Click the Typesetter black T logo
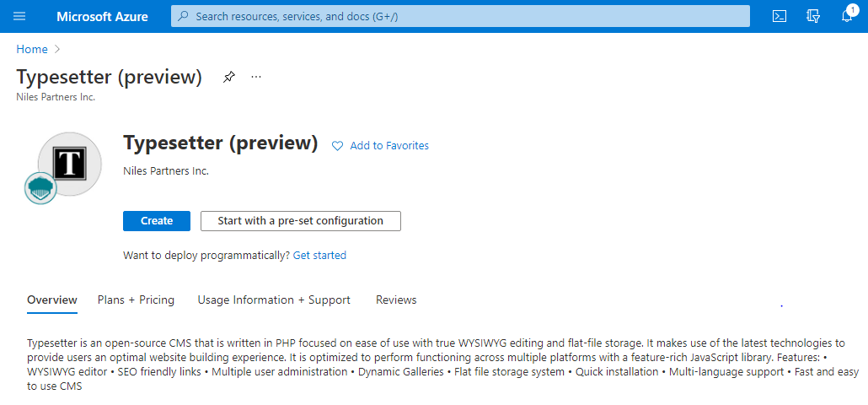868x405 pixels. click(71, 161)
